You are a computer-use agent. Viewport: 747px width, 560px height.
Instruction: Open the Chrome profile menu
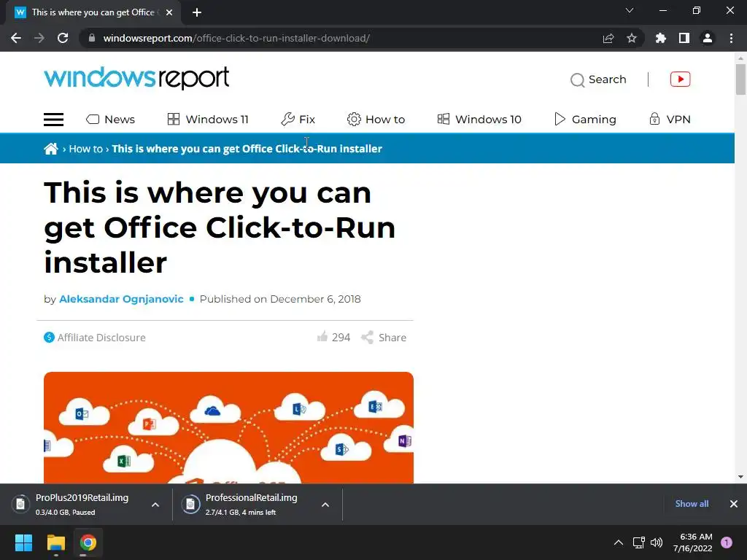click(x=708, y=38)
